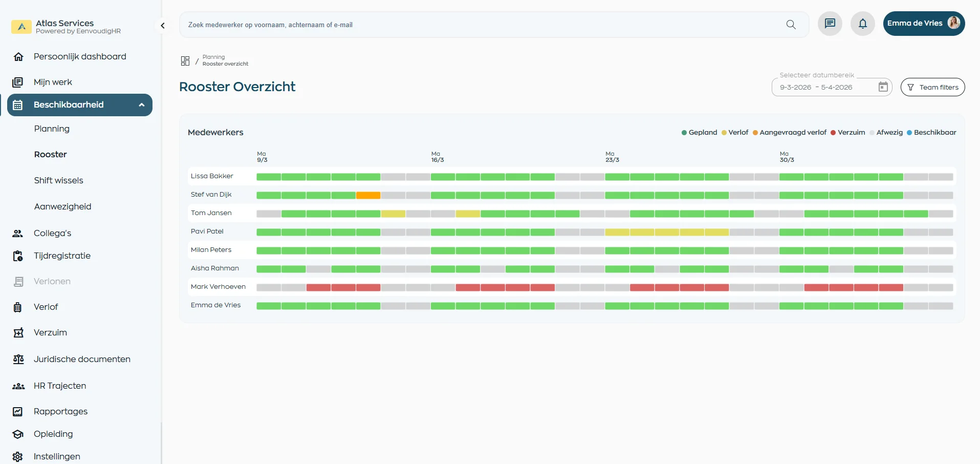Go to Shift wissels submenu
This screenshot has width=980, height=464.
[x=58, y=180]
